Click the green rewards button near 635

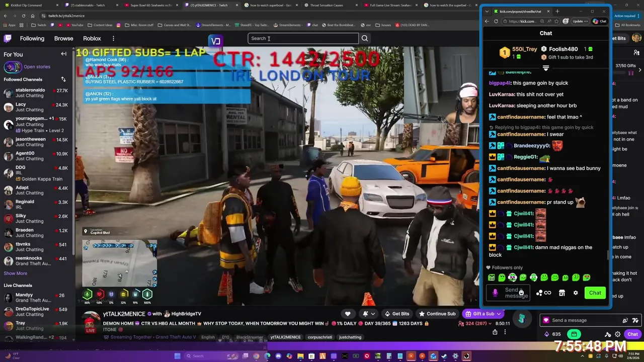coord(574,334)
